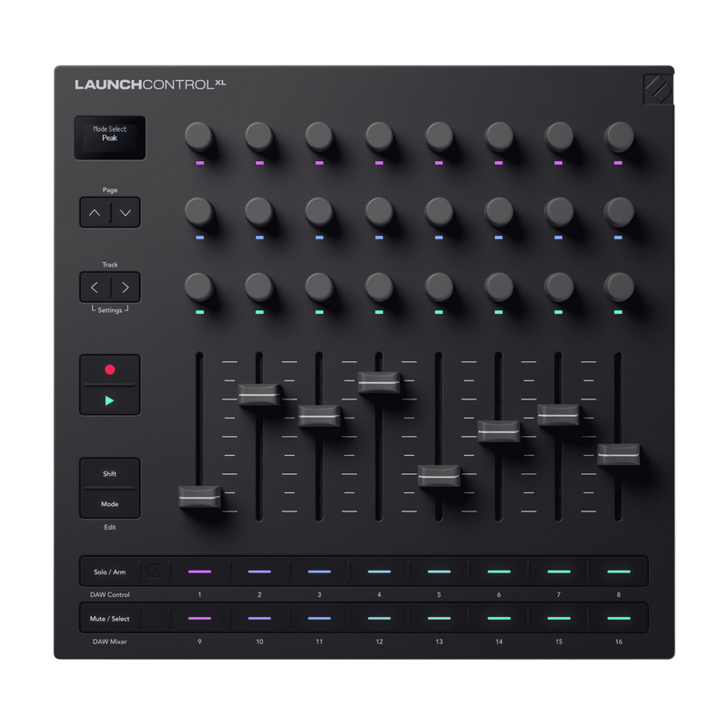Click the Track left arrow
Viewport: 728px width, 728px height.
click(95, 288)
